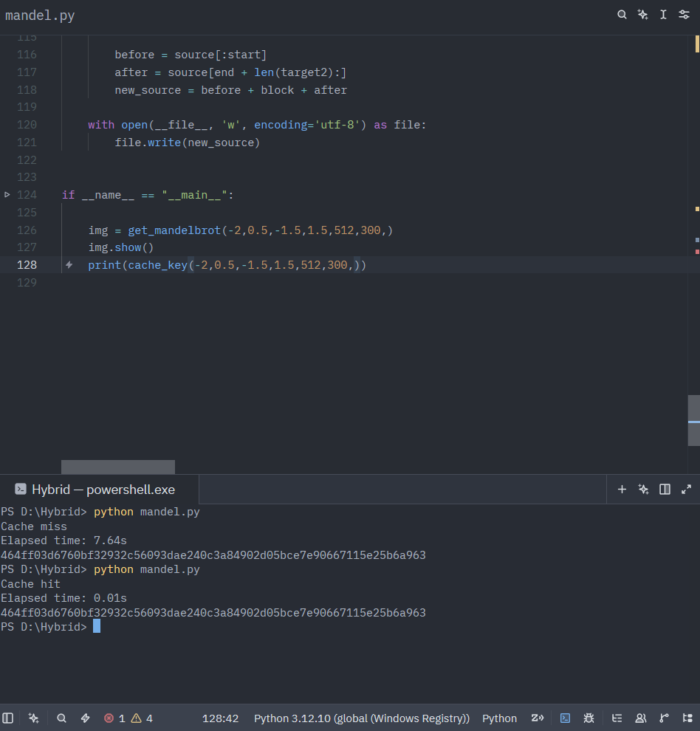Toggle project panel tree icon at far right

point(687,718)
